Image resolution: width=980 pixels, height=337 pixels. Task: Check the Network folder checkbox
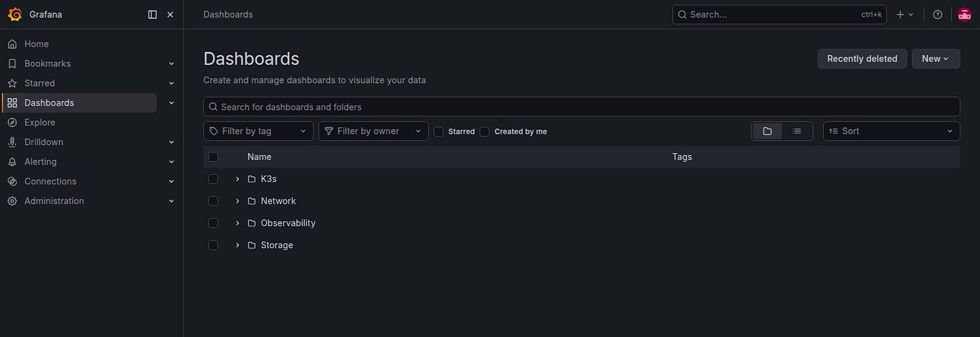click(x=213, y=201)
